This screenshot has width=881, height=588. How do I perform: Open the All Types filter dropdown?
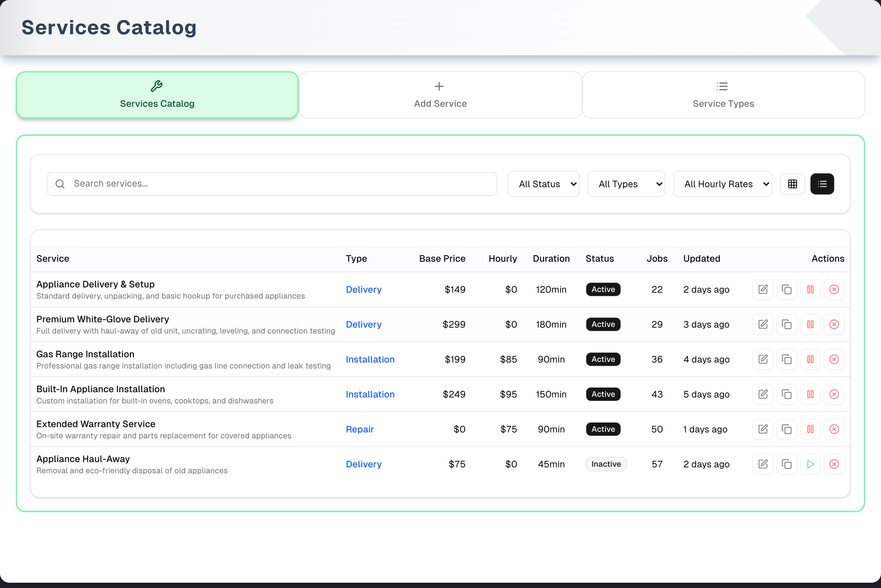(626, 184)
